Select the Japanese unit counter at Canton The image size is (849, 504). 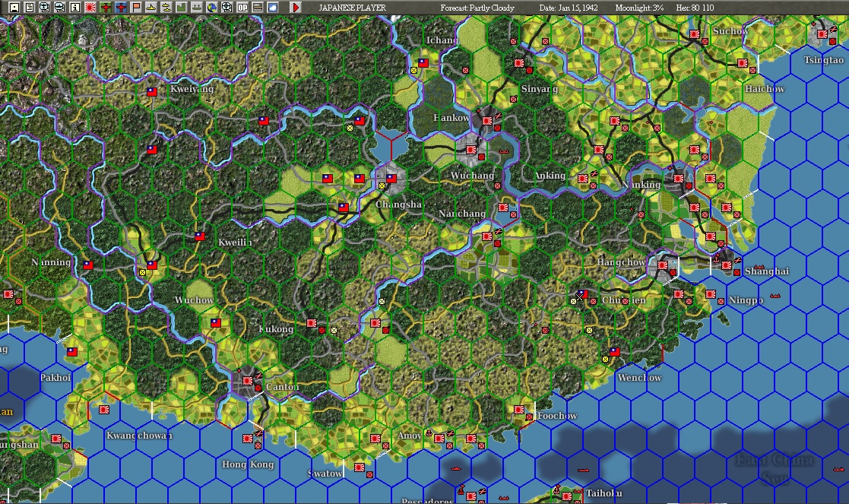pos(248,381)
